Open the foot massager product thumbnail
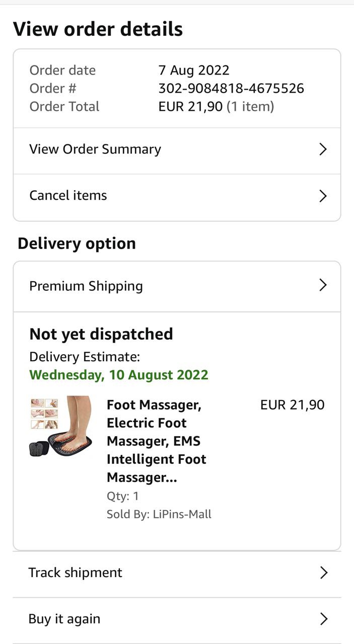 (x=61, y=426)
